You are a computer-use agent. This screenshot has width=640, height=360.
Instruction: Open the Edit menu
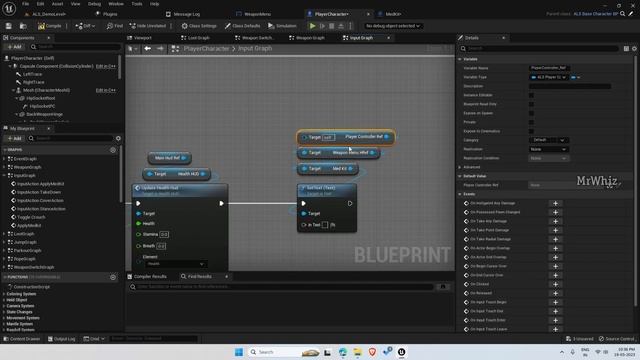click(40, 4)
